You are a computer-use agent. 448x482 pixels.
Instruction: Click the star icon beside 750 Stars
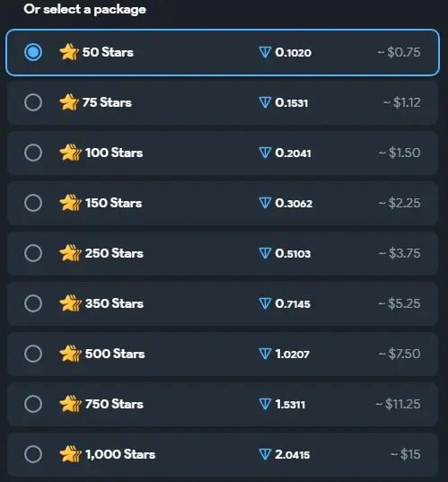[x=70, y=404]
